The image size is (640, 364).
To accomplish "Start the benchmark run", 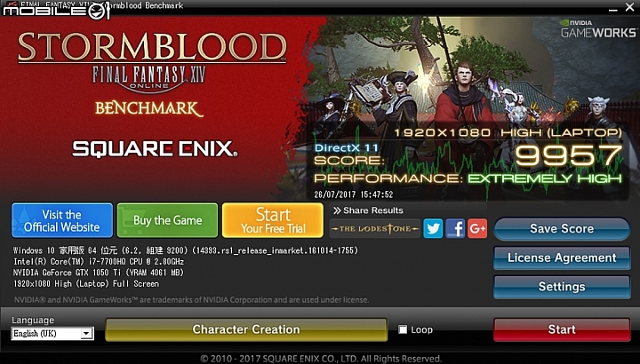I will [562, 329].
